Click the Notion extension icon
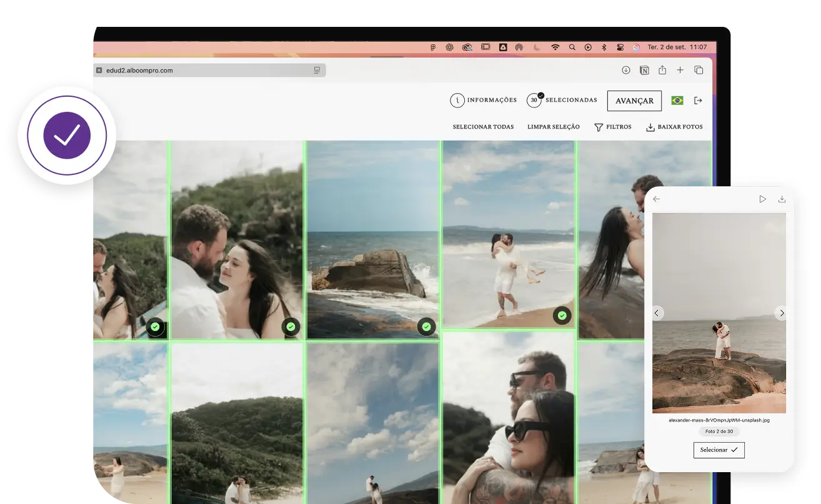The width and height of the screenshot is (821, 504). [644, 71]
